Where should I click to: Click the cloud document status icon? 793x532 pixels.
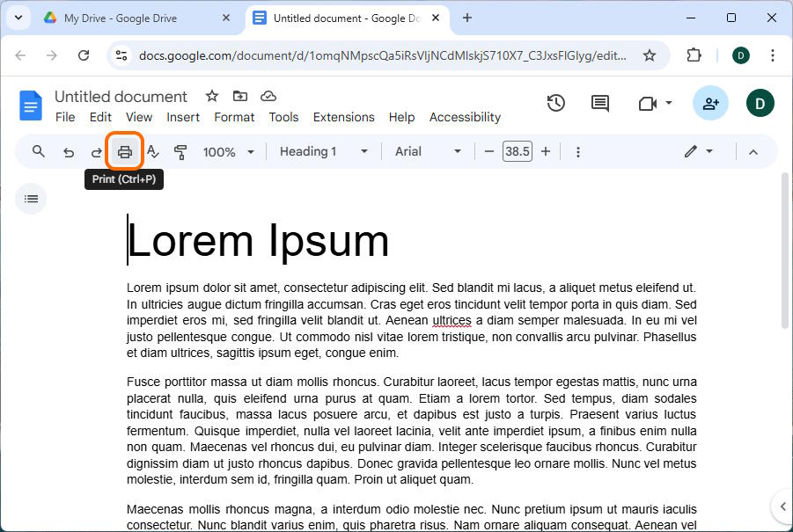click(x=268, y=96)
